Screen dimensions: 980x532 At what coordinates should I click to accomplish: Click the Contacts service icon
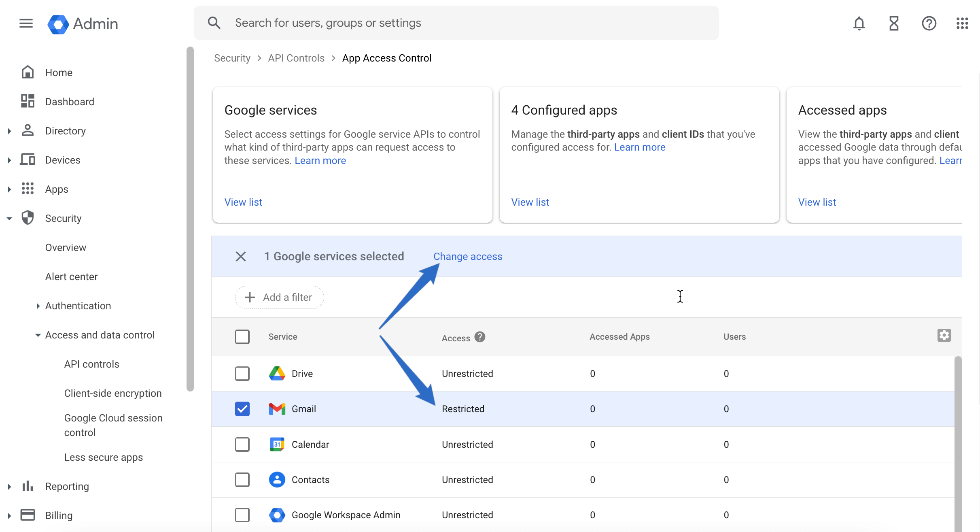[277, 479]
